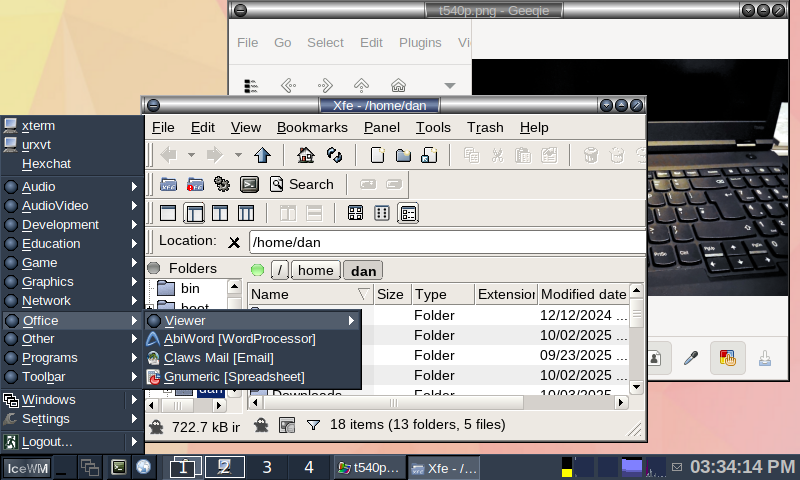The height and width of the screenshot is (480, 800).
Task: Clear location with the X icon
Action: coord(234,242)
